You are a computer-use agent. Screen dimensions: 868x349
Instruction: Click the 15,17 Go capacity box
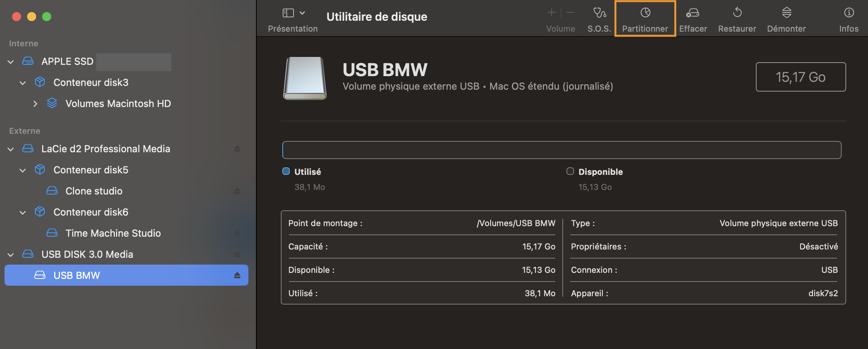coord(801,77)
